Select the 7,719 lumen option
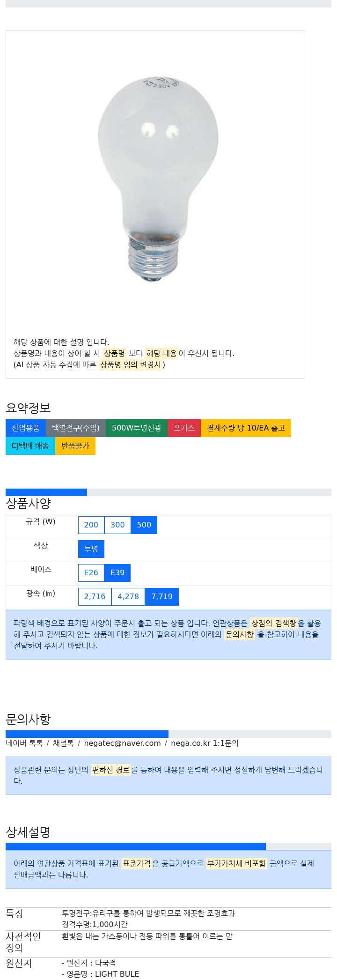Viewport: 337px width, 980px height. [x=162, y=597]
